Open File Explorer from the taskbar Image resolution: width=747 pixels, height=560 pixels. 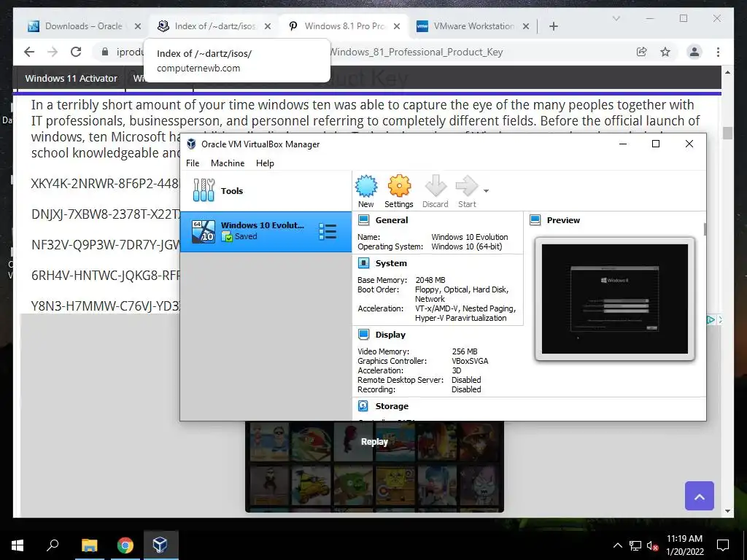pos(89,545)
